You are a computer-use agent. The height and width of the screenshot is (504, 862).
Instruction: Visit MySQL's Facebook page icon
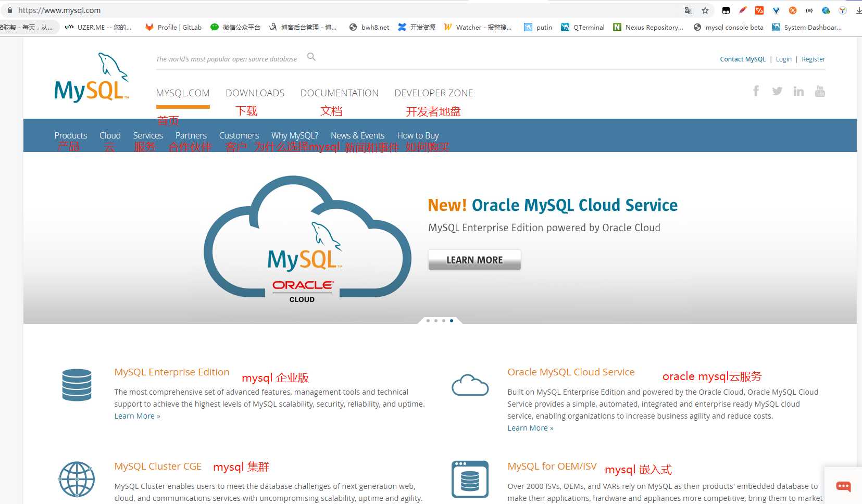click(x=756, y=91)
